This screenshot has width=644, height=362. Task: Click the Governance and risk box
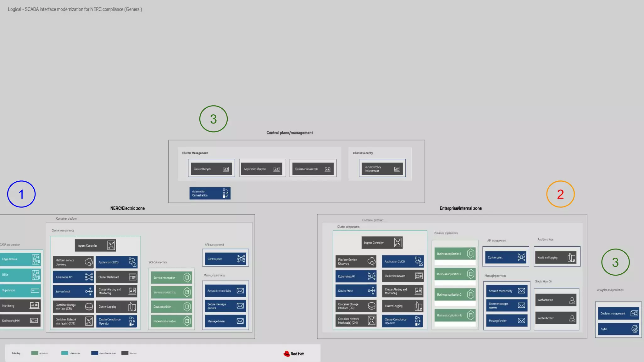click(313, 169)
